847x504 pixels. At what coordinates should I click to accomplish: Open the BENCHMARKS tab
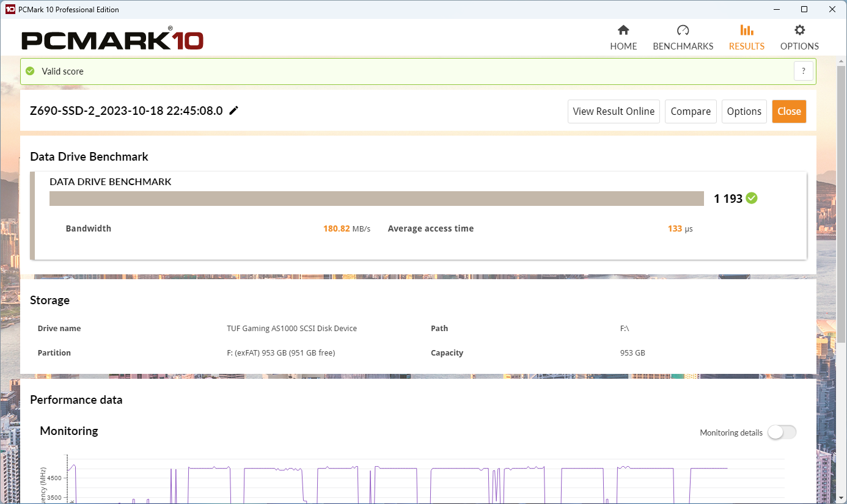[683, 38]
